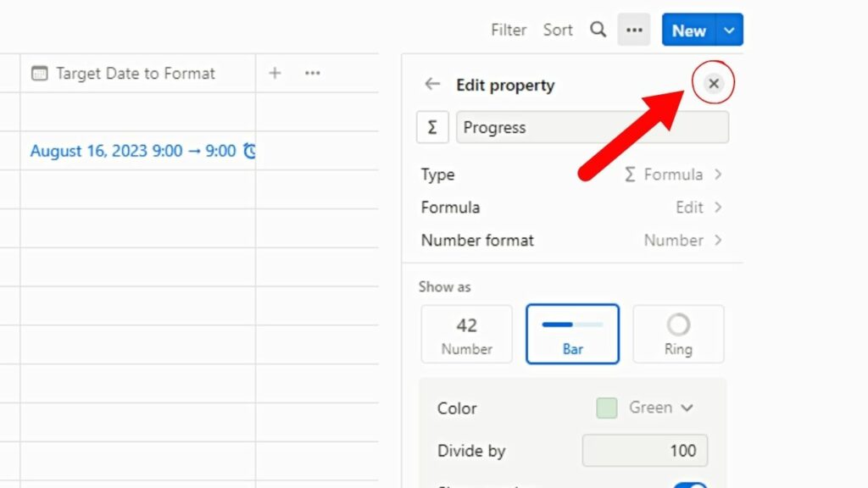The image size is (868, 488).
Task: Select the Number display option showing 42
Action: click(x=466, y=334)
